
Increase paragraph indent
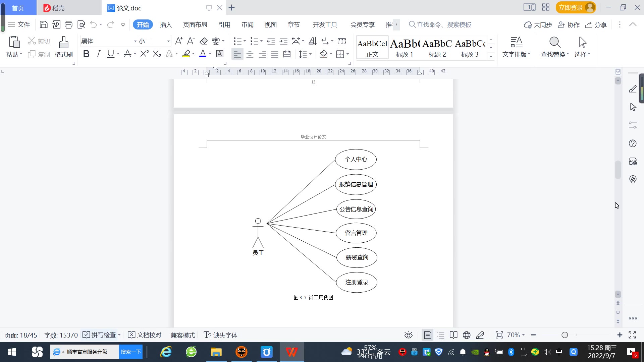click(x=283, y=41)
